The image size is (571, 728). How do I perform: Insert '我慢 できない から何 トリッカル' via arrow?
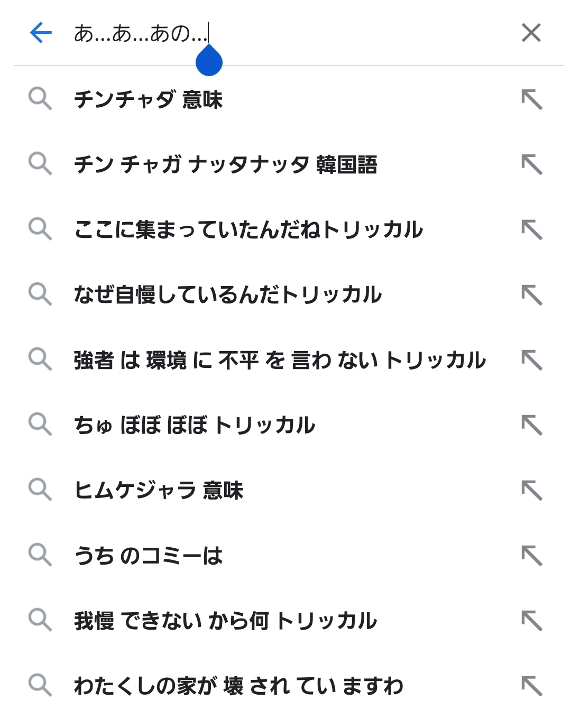[x=531, y=621]
